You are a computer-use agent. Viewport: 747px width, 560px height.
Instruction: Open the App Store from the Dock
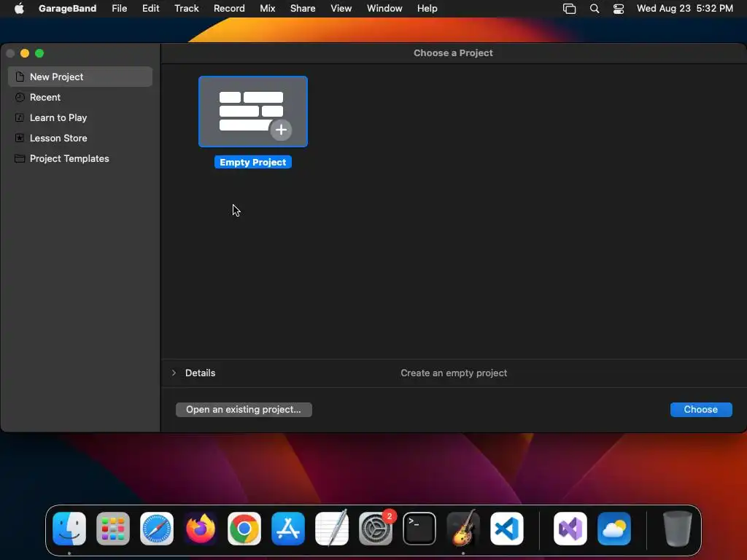point(288,529)
